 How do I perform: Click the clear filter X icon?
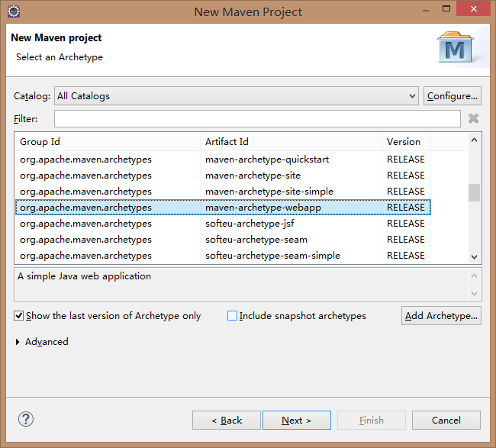473,118
